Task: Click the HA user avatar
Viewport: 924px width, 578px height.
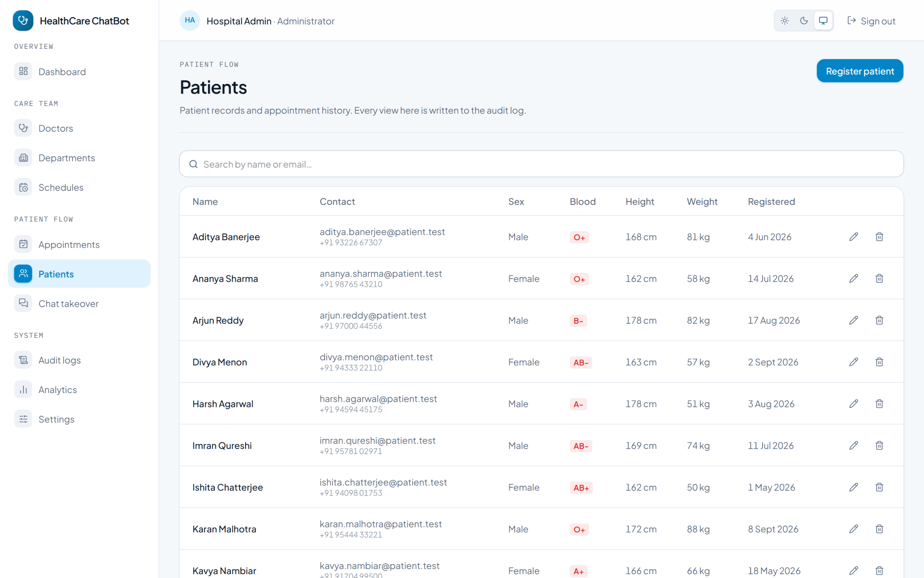Action: (190, 21)
